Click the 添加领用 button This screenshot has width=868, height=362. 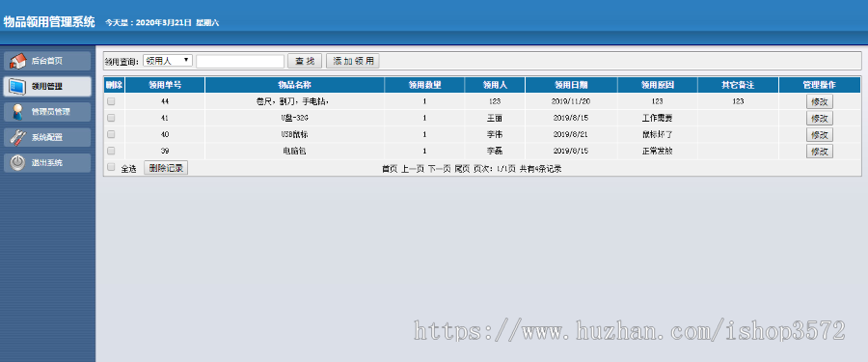point(353,61)
